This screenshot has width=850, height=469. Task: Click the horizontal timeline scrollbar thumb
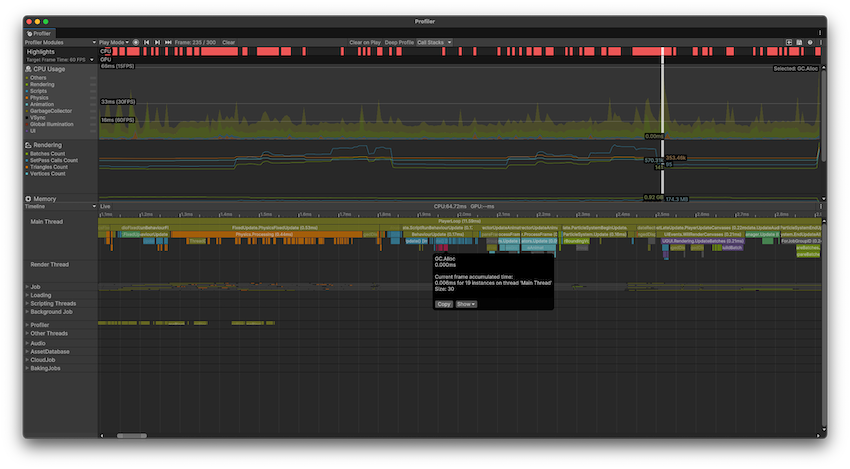pos(131,435)
